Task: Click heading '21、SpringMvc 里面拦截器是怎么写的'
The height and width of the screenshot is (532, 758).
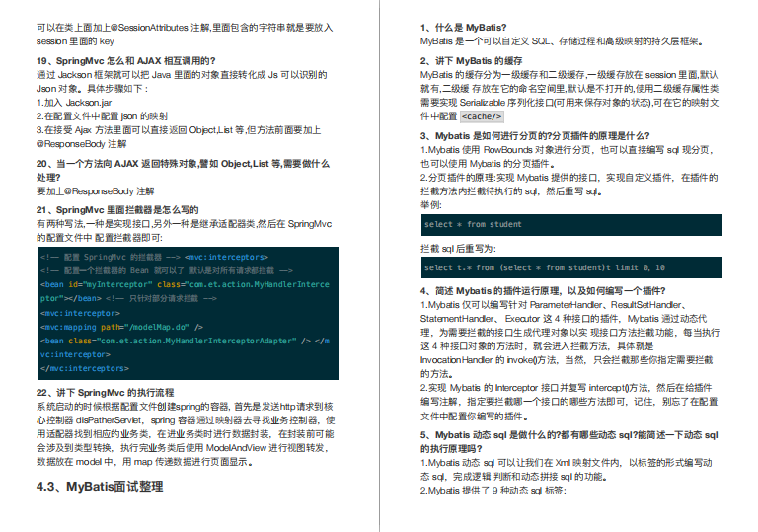Action: click(x=117, y=210)
